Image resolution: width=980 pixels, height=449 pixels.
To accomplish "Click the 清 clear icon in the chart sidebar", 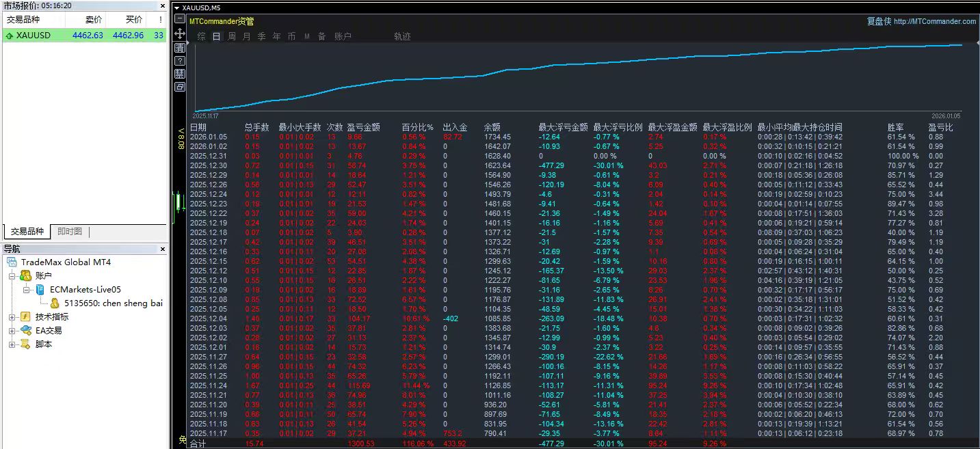I will tap(180, 48).
